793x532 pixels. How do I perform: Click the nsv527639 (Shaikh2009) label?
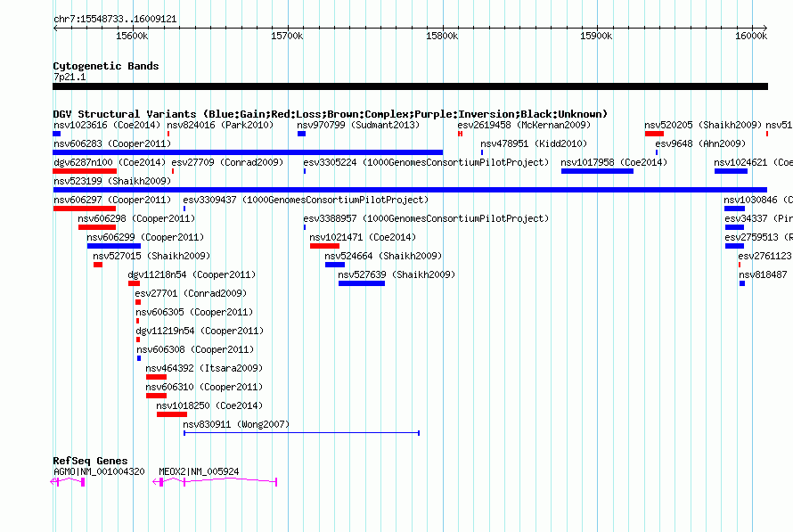coord(396,274)
